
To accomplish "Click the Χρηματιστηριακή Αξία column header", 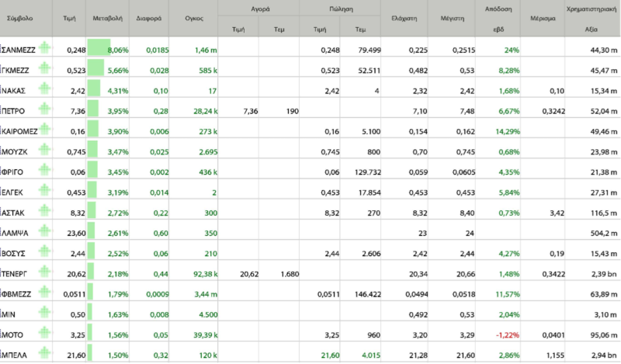I will tap(591, 17).
